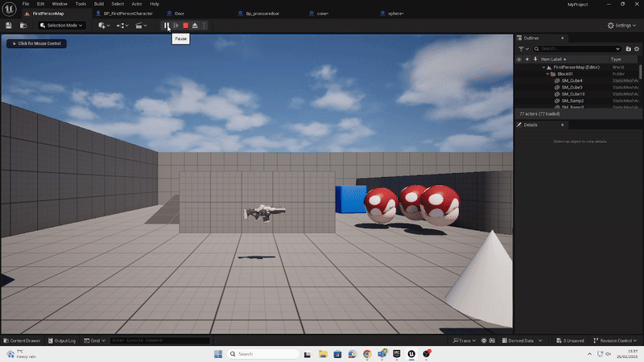
Task: Pause the play-in-editor simulation
Action: pos(167,26)
